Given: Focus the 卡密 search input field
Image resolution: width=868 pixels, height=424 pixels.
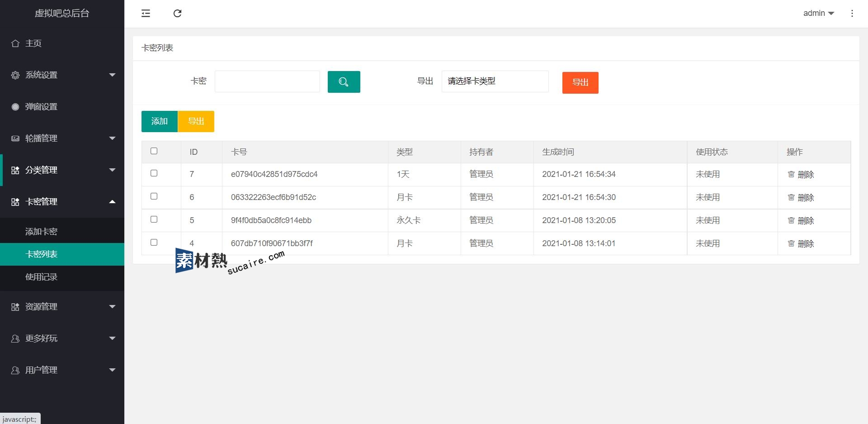Looking at the screenshot, I should tap(267, 81).
